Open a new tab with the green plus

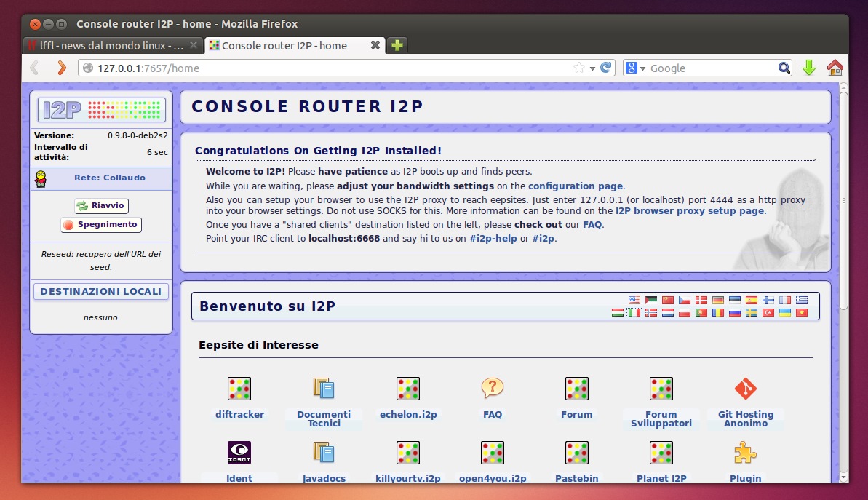click(397, 45)
